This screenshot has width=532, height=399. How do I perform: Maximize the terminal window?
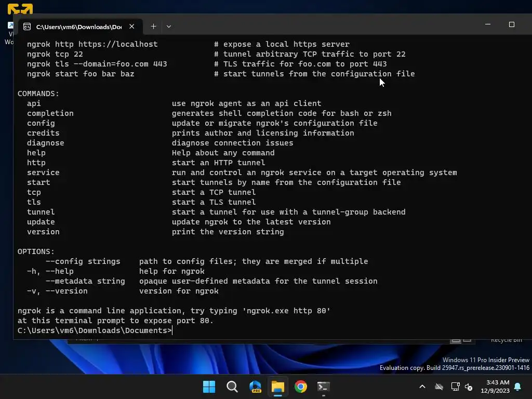pyautogui.click(x=512, y=24)
